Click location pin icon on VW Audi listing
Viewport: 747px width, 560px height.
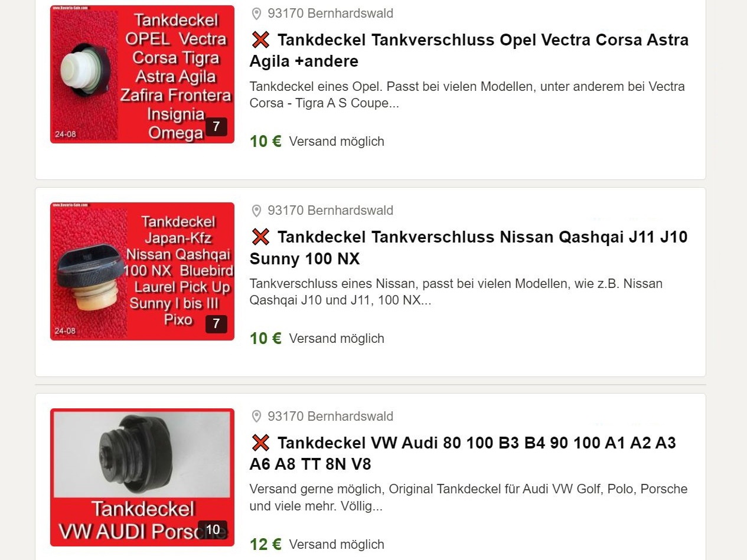pyautogui.click(x=256, y=417)
